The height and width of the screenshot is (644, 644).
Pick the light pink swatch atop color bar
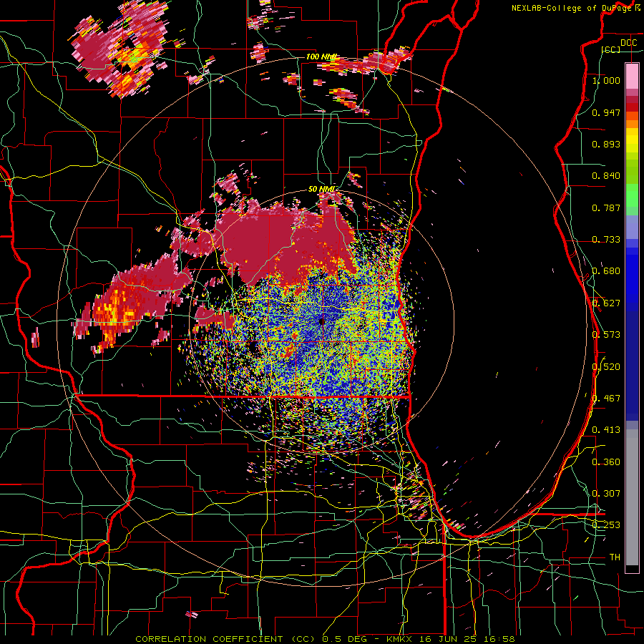(x=632, y=76)
